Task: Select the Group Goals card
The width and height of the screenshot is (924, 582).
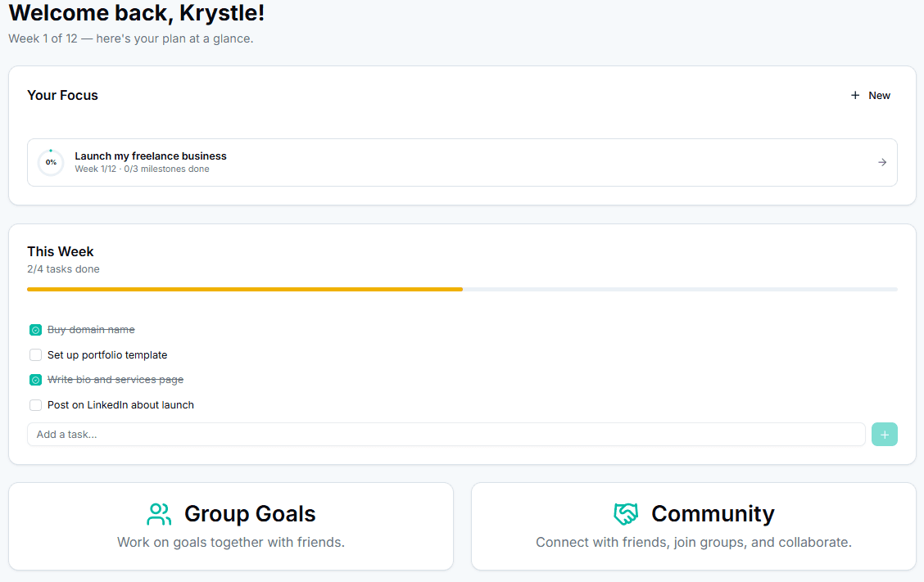Action: coord(231,526)
